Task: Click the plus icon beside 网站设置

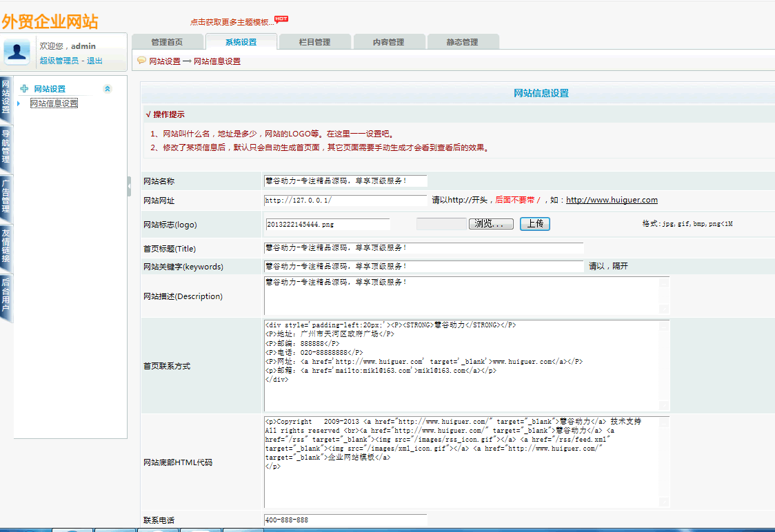Action: click(x=24, y=89)
